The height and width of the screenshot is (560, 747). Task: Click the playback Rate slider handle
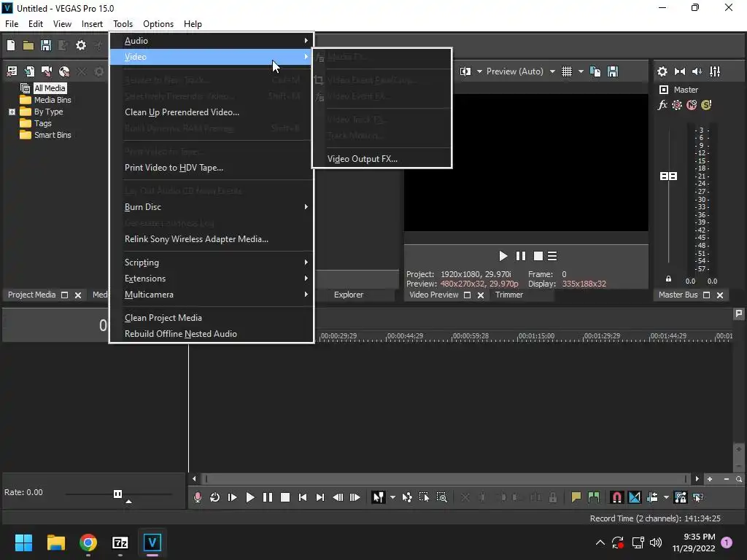(x=117, y=494)
